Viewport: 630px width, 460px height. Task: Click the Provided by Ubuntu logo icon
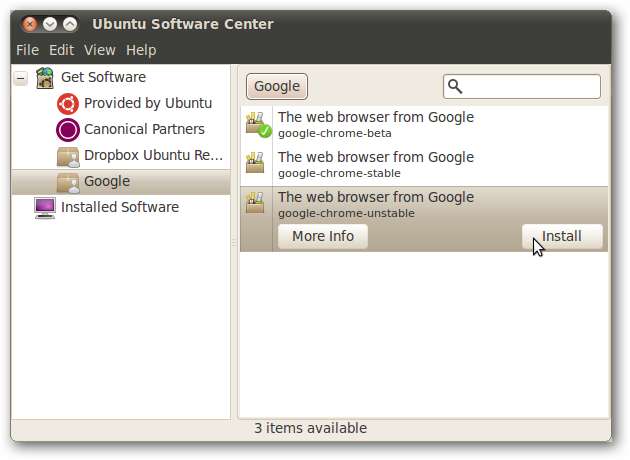click(x=68, y=104)
